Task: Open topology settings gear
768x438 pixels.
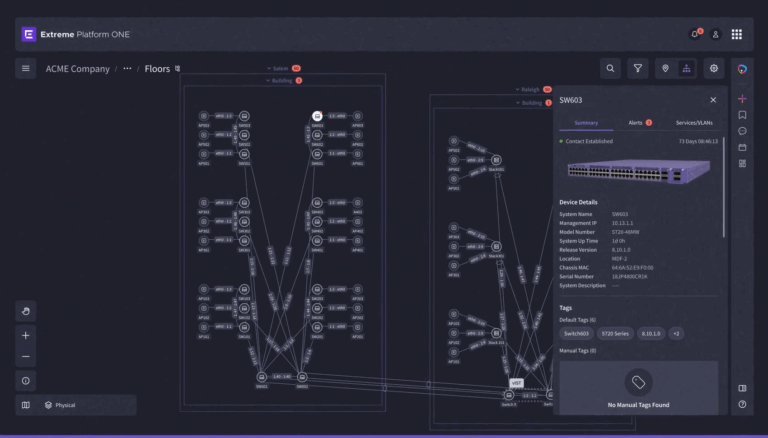Action: (x=714, y=69)
